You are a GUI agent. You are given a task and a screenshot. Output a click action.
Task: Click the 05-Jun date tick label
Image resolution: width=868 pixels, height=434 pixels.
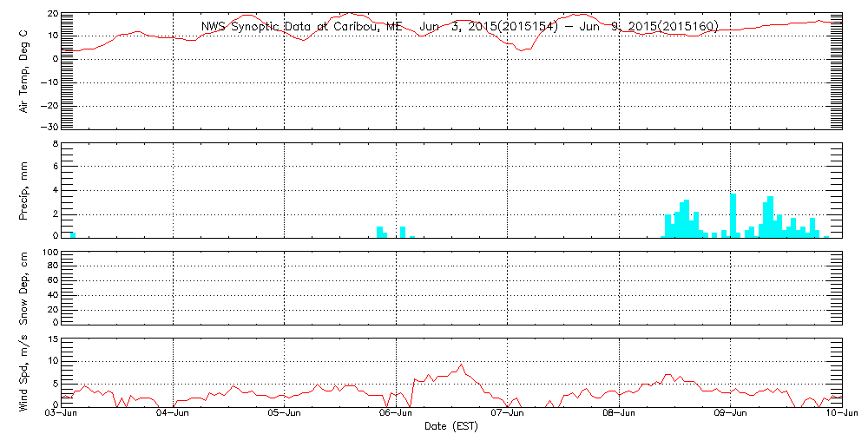pyautogui.click(x=285, y=414)
